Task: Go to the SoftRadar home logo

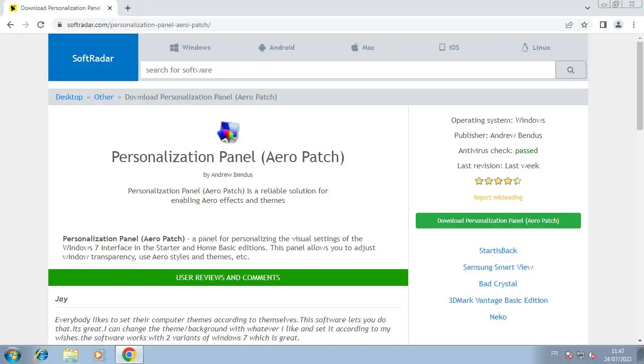Action: [x=93, y=58]
